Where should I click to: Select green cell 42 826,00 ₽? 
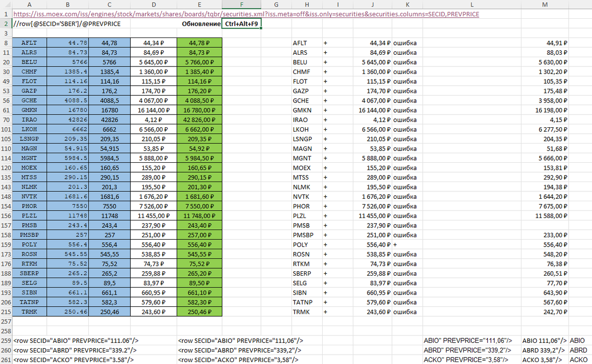(200, 120)
